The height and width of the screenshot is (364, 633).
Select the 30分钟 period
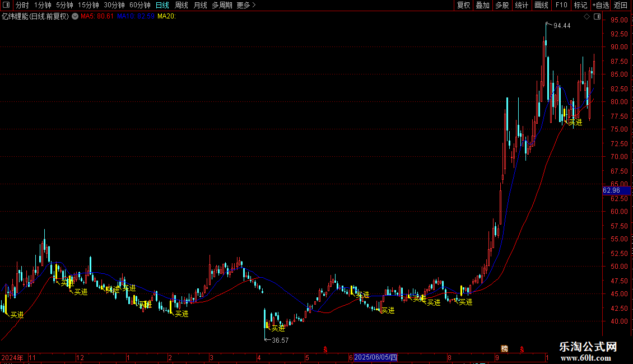click(x=114, y=5)
